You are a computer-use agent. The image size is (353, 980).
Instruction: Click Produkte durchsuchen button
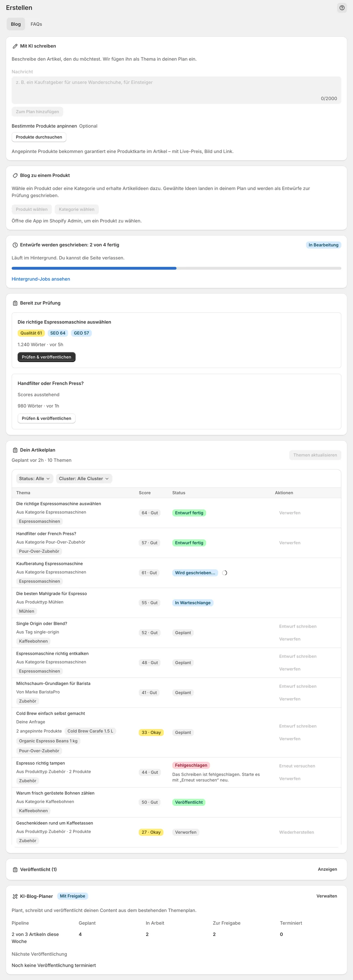pyautogui.click(x=39, y=137)
